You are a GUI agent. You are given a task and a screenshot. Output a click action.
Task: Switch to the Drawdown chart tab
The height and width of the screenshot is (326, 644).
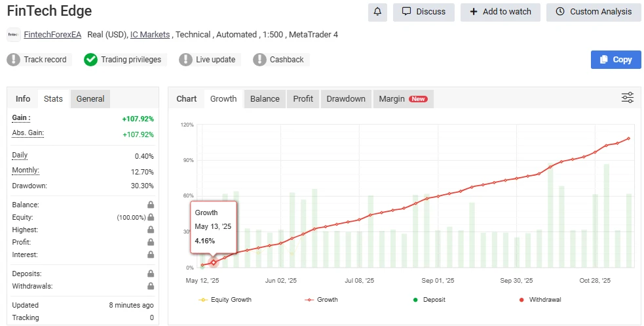coord(345,99)
